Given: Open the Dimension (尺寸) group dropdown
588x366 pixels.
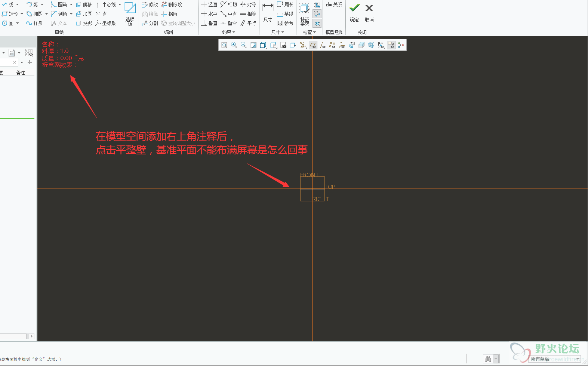Looking at the screenshot, I should point(278,32).
